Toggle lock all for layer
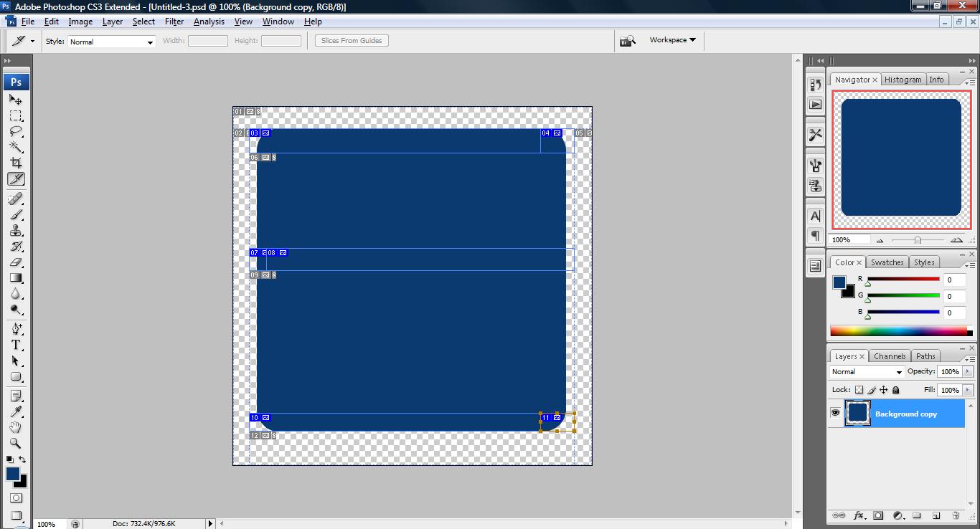The width and height of the screenshot is (980, 529). point(895,390)
